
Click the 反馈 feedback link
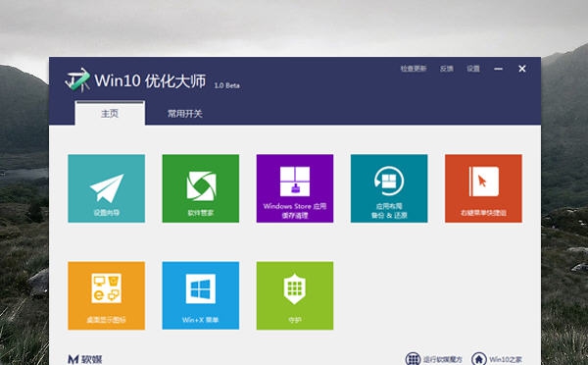(x=447, y=69)
